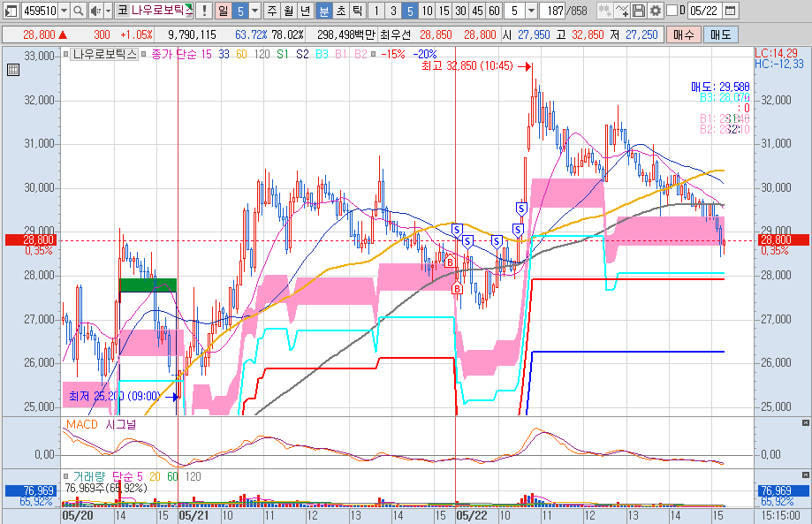This screenshot has width=812, height=524.
Task: Select the 15-minute interval tab
Action: click(x=444, y=11)
